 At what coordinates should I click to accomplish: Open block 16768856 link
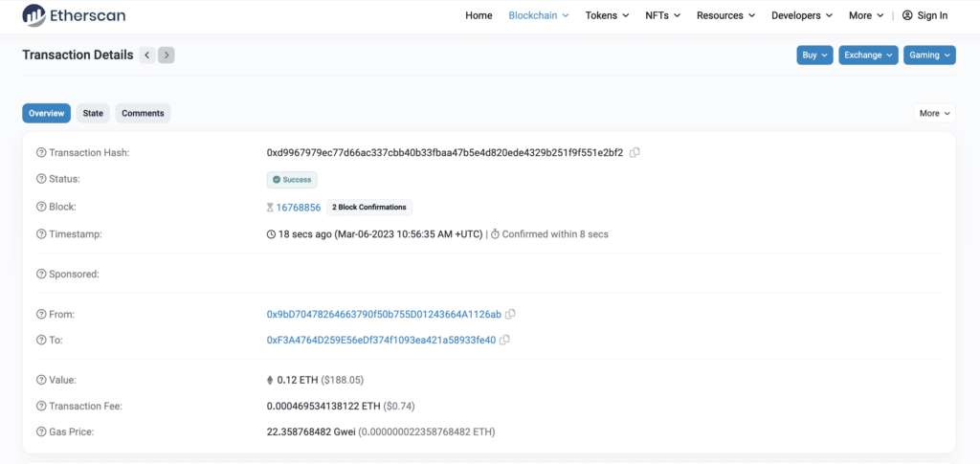click(299, 208)
